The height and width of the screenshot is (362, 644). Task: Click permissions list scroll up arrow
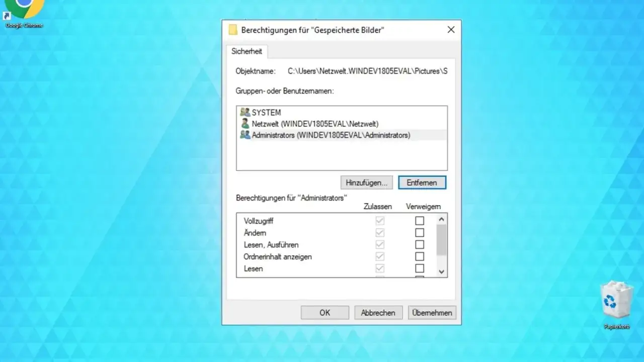tap(442, 219)
